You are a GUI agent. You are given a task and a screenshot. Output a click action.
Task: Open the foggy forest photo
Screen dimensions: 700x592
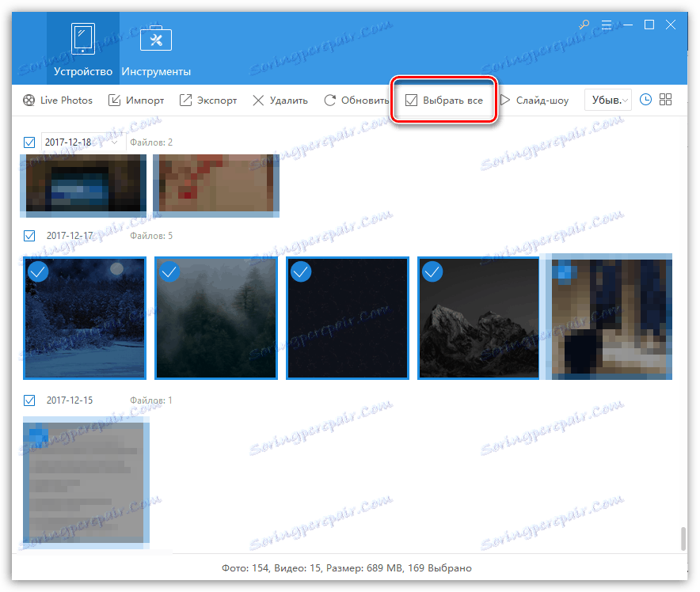216,318
